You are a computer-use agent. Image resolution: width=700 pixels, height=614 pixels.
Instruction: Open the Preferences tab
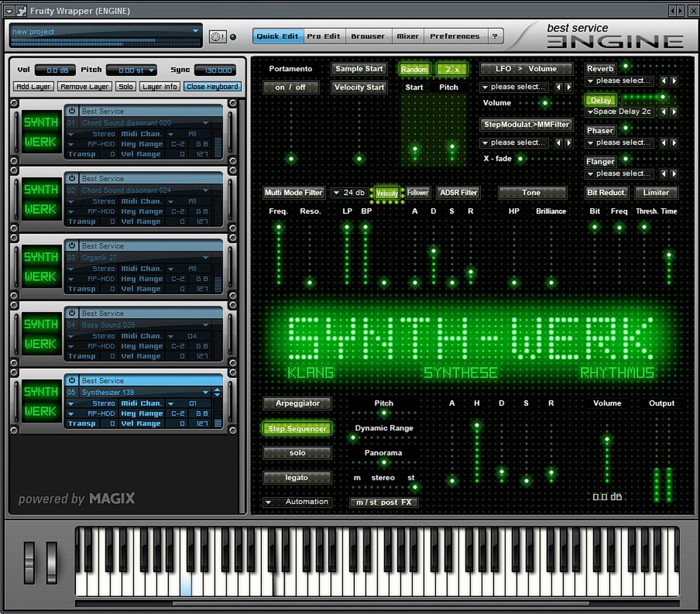[x=455, y=36]
